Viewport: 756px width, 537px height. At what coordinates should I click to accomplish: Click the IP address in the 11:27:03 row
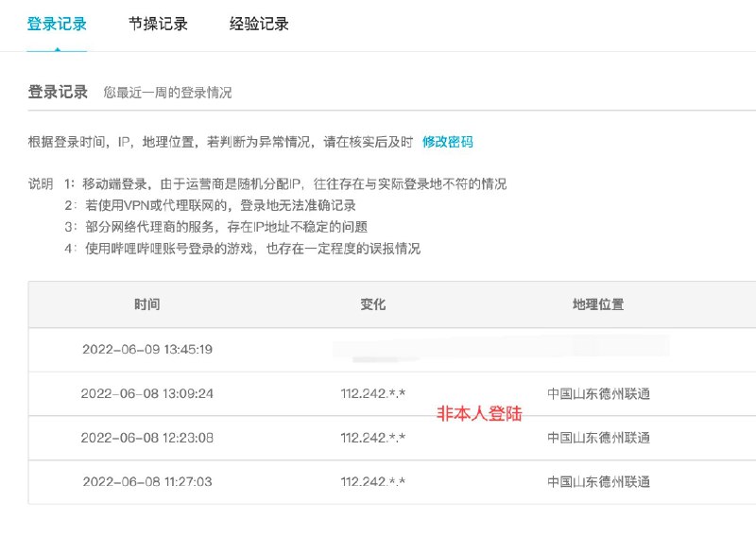[373, 481]
